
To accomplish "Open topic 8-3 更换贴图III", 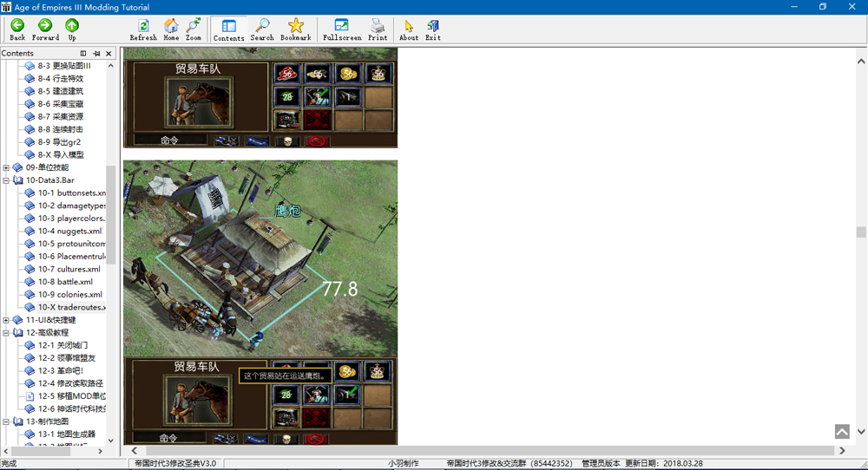I will pos(64,65).
